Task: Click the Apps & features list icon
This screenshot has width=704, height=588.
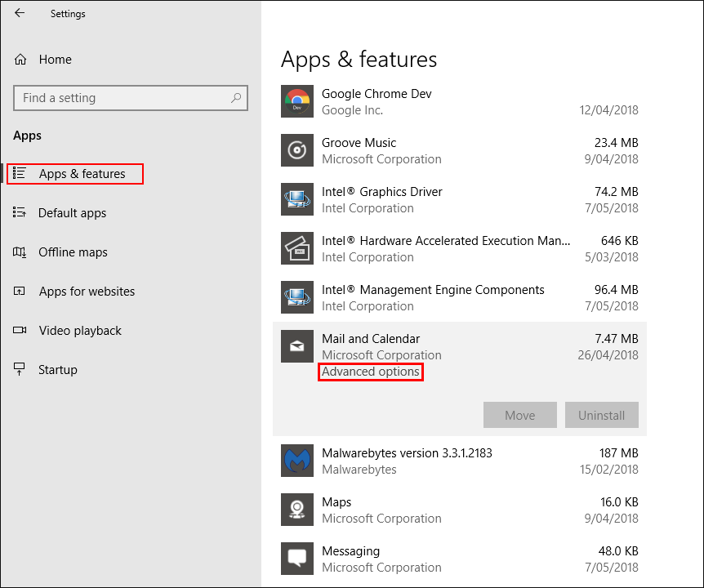Action: pos(20,173)
